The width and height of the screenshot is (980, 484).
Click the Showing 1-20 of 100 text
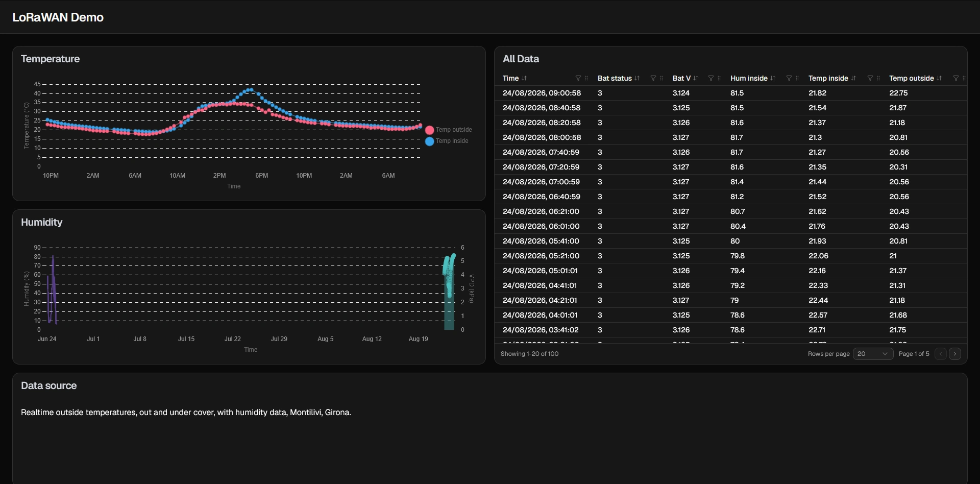click(x=529, y=354)
